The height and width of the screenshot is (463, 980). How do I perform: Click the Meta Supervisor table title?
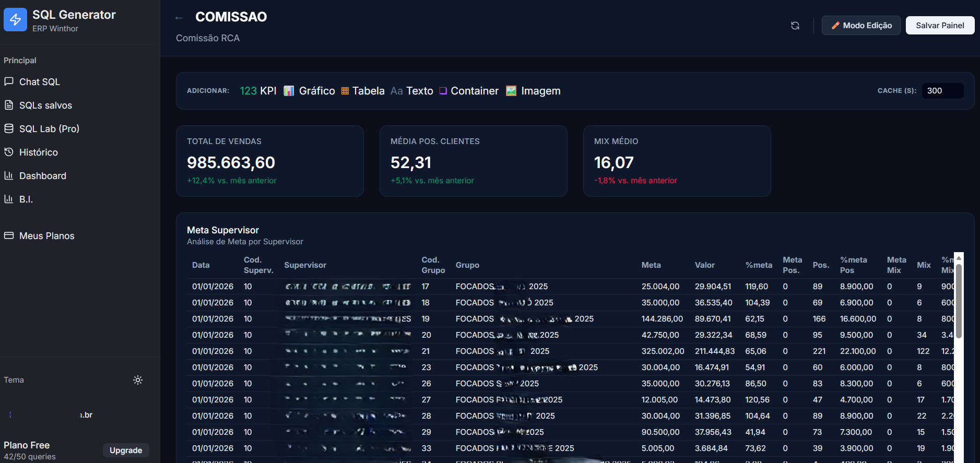click(223, 230)
